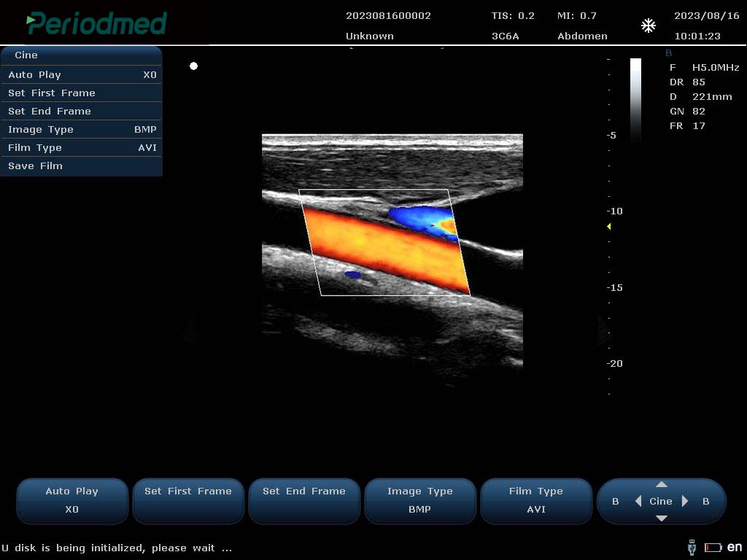The height and width of the screenshot is (560, 747).
Task: Click the white probe orientation dot
Action: [x=193, y=66]
